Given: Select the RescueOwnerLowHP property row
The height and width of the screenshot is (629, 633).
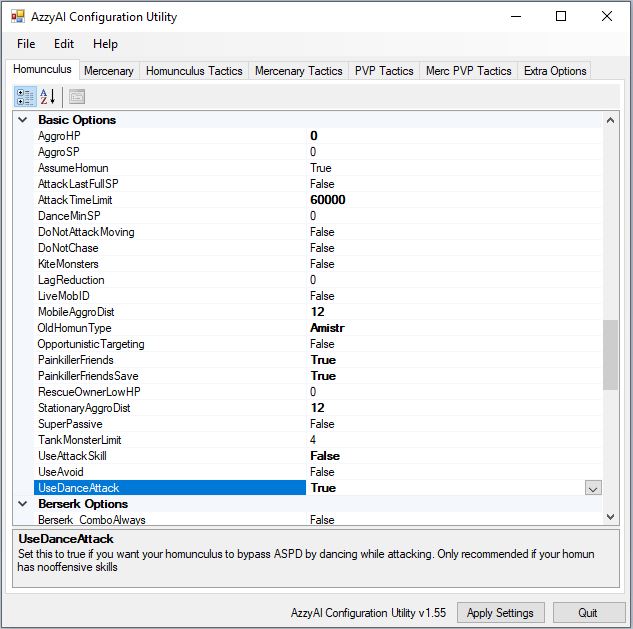Looking at the screenshot, I should [x=318, y=392].
